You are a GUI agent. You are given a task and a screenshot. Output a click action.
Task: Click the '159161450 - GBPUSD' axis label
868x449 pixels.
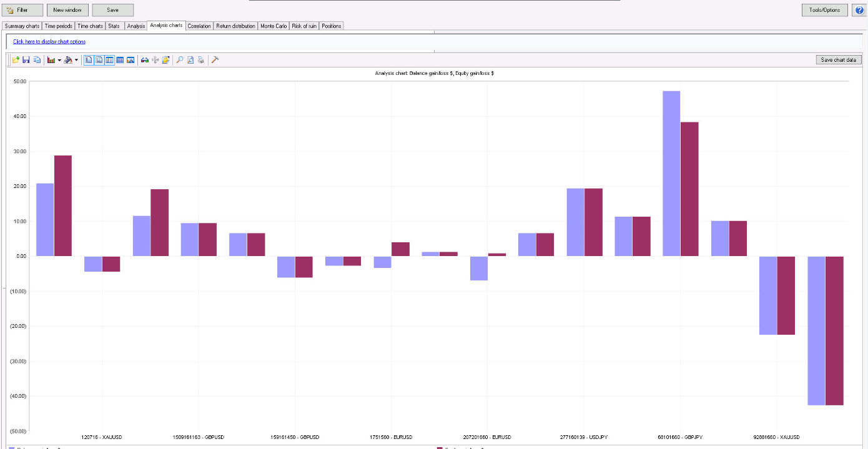pyautogui.click(x=295, y=437)
